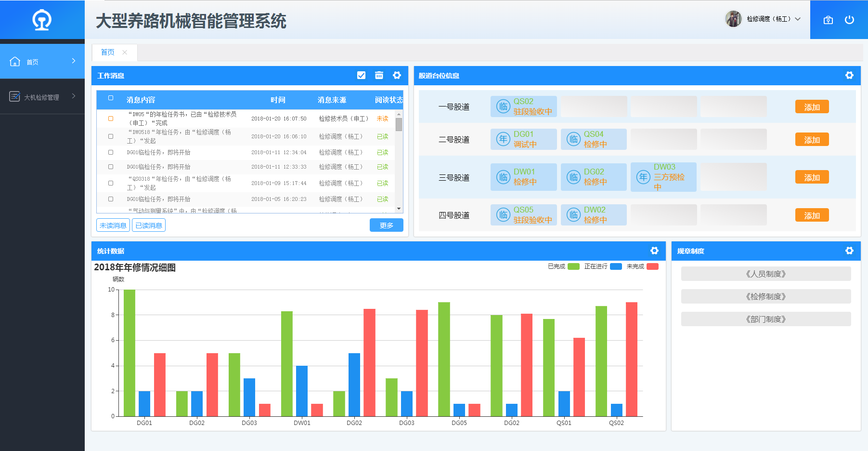Open the 《检修制度》 regulation entry
This screenshot has height=451, width=868.
765,296
